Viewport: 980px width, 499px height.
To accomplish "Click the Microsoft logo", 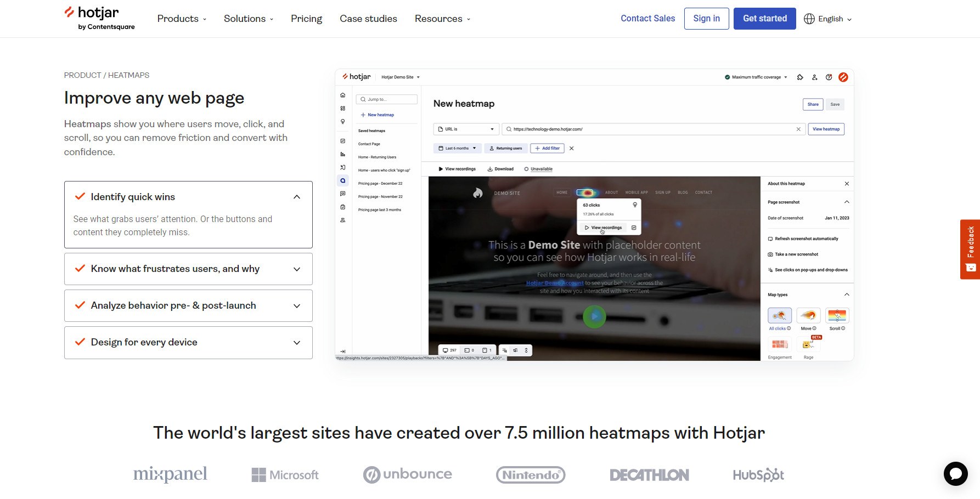I will pos(285,475).
